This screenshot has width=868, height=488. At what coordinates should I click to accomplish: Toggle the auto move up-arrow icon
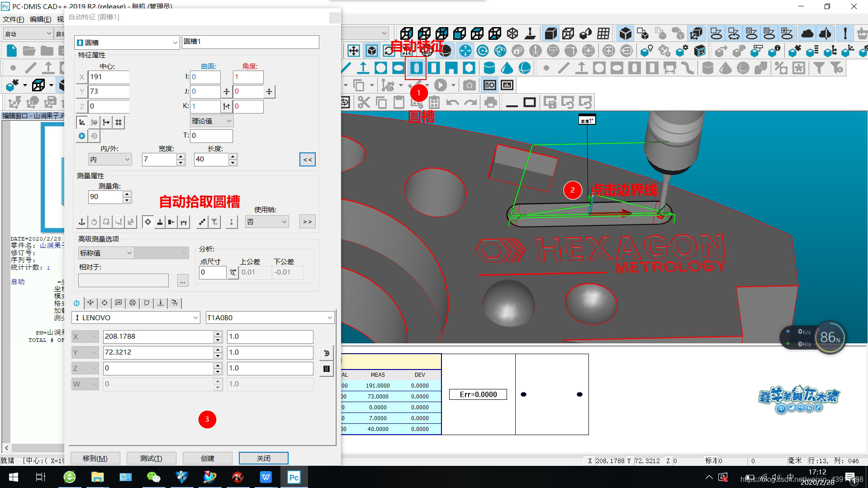(x=232, y=222)
